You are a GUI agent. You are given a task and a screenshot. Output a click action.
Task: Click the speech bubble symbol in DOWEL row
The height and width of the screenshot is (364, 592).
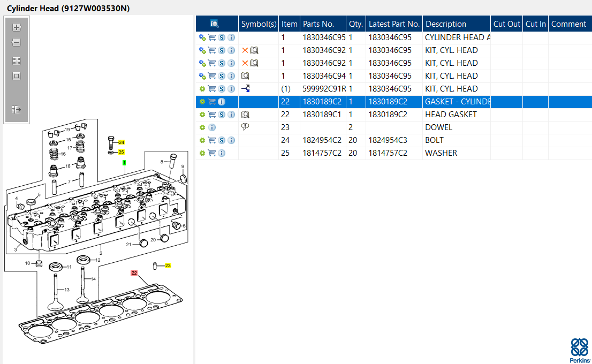pyautogui.click(x=245, y=127)
